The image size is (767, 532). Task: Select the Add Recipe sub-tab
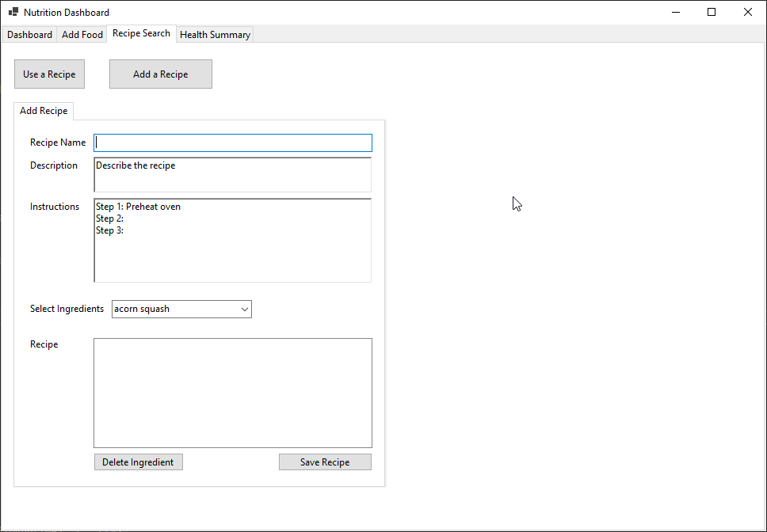pos(44,111)
